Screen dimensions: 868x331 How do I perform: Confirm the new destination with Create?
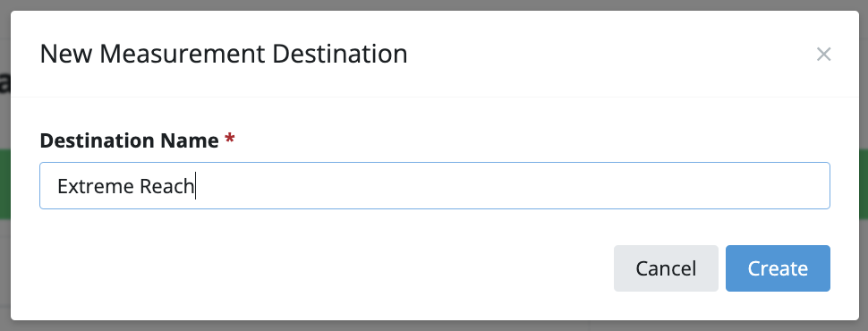point(778,268)
